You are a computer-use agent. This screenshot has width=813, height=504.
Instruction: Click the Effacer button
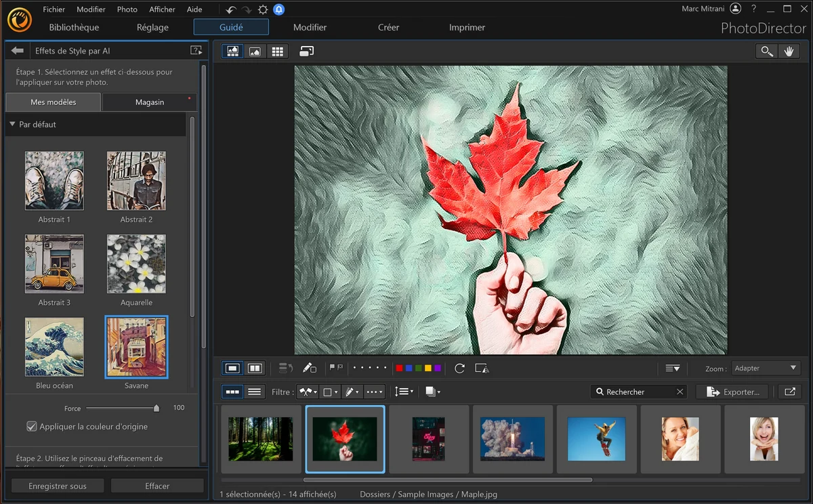coord(157,486)
